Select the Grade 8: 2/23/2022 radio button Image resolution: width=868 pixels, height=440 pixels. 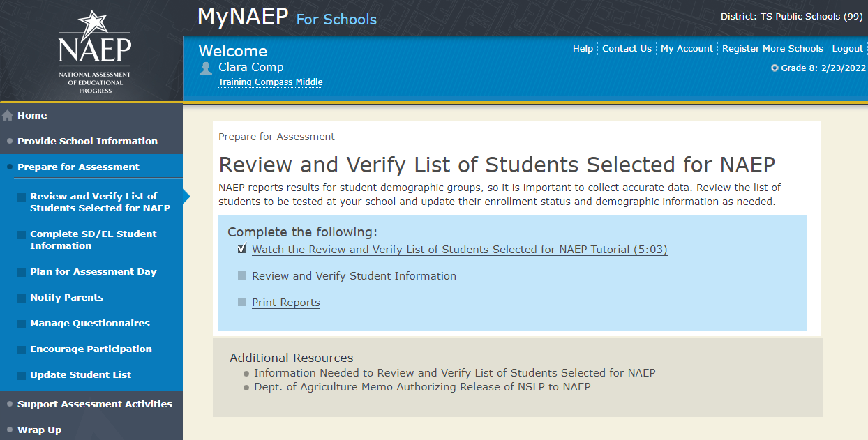[x=775, y=68]
